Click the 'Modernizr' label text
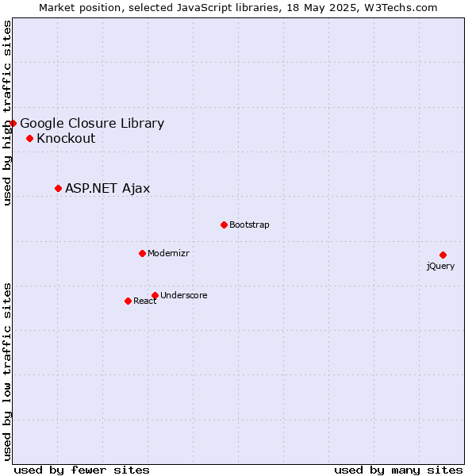 coord(168,254)
